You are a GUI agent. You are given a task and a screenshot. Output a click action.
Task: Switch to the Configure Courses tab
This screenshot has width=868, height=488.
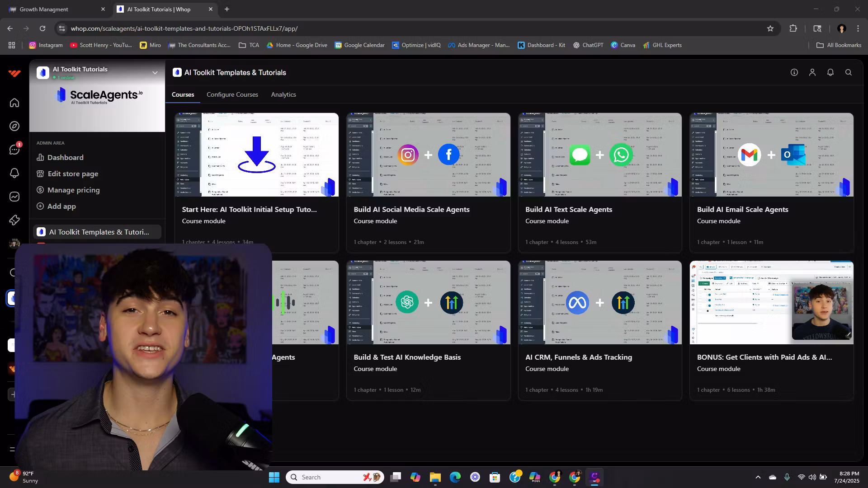(232, 94)
